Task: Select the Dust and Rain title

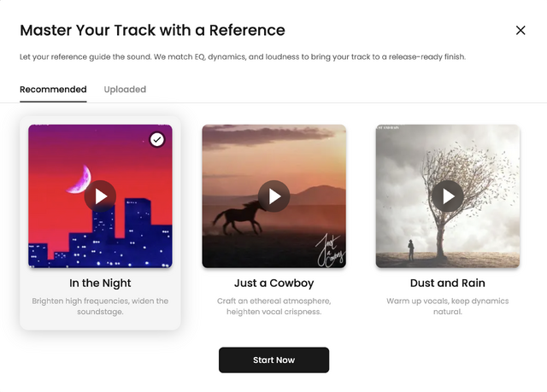Action: click(x=448, y=283)
